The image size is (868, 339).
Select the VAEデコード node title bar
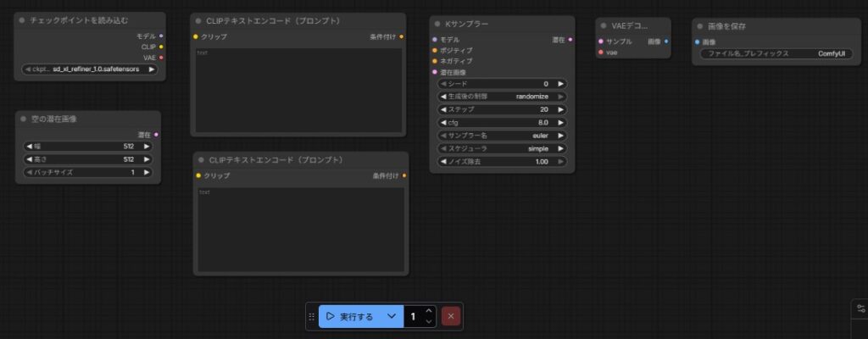click(x=634, y=25)
